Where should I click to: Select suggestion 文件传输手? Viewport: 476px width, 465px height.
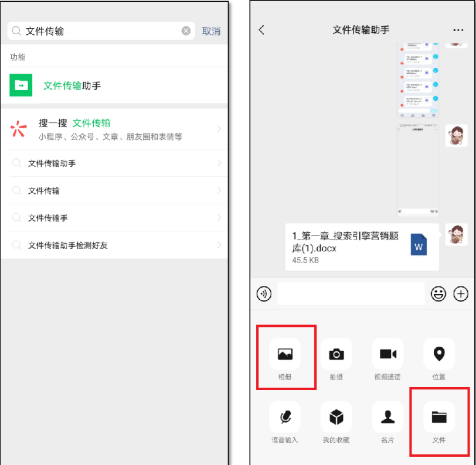pos(114,218)
